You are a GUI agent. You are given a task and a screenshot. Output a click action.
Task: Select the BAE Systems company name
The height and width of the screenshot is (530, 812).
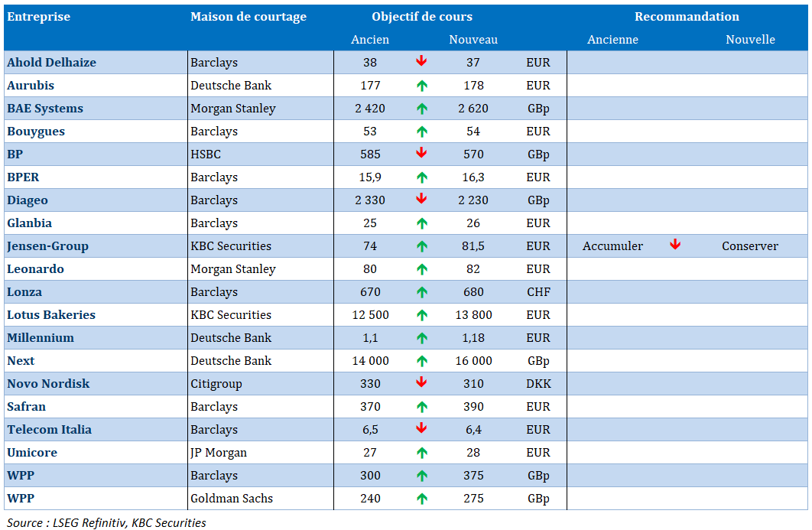tap(45, 109)
